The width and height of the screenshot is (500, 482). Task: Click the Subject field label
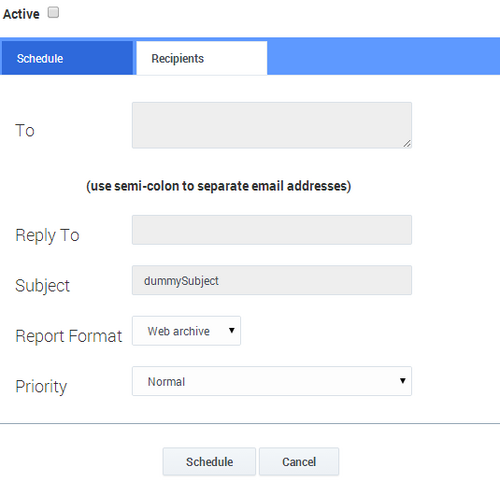click(43, 286)
